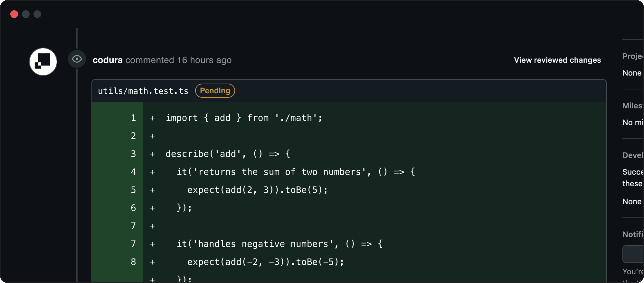Click the plus marker on line 2

(x=152, y=136)
